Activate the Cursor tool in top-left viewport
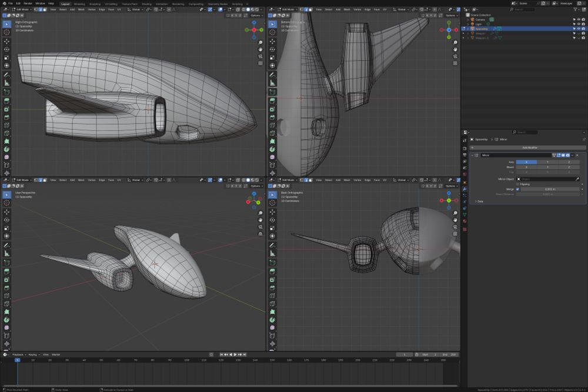The image size is (588, 392). 7,32
